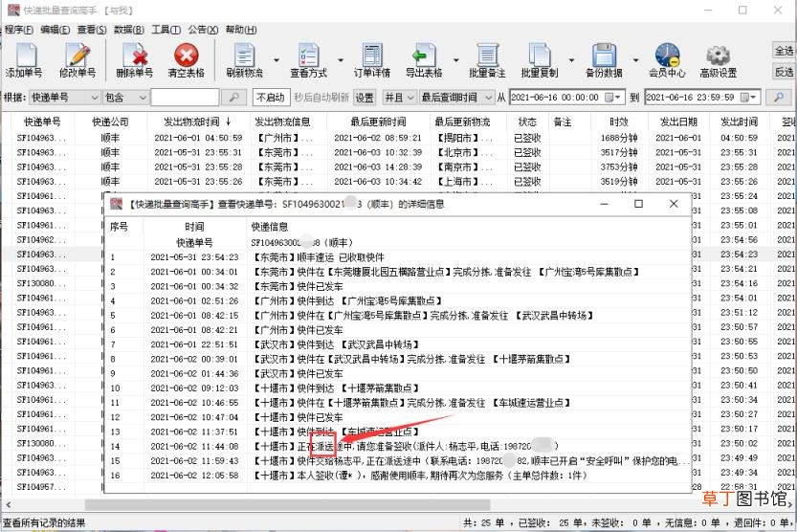Click the search key icon beside filter input
Image resolution: width=797 pixels, height=532 pixels.
(x=233, y=97)
